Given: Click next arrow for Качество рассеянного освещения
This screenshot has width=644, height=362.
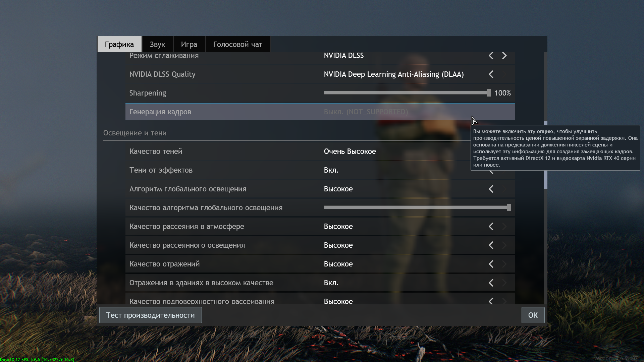Looking at the screenshot, I should pyautogui.click(x=504, y=245).
